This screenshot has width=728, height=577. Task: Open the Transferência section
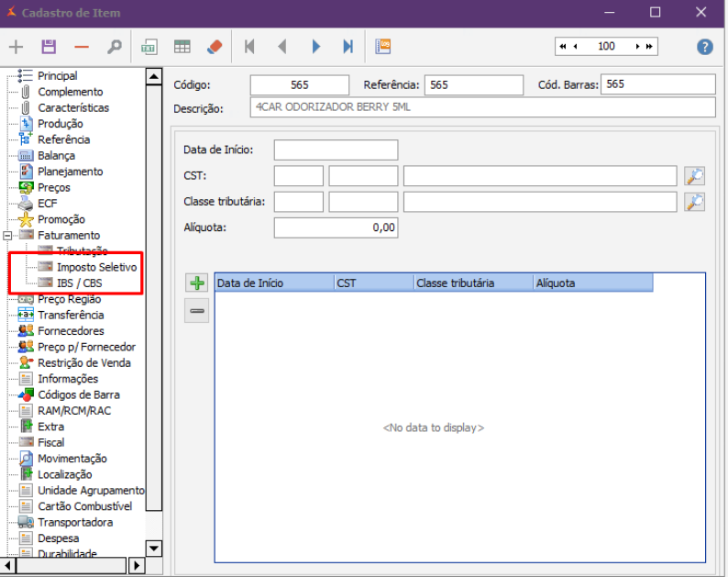click(71, 315)
